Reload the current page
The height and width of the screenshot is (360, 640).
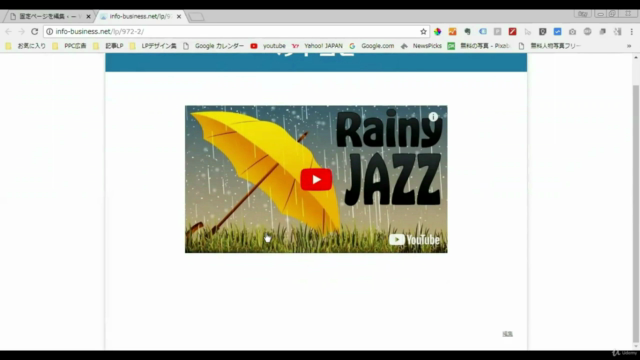35,31
